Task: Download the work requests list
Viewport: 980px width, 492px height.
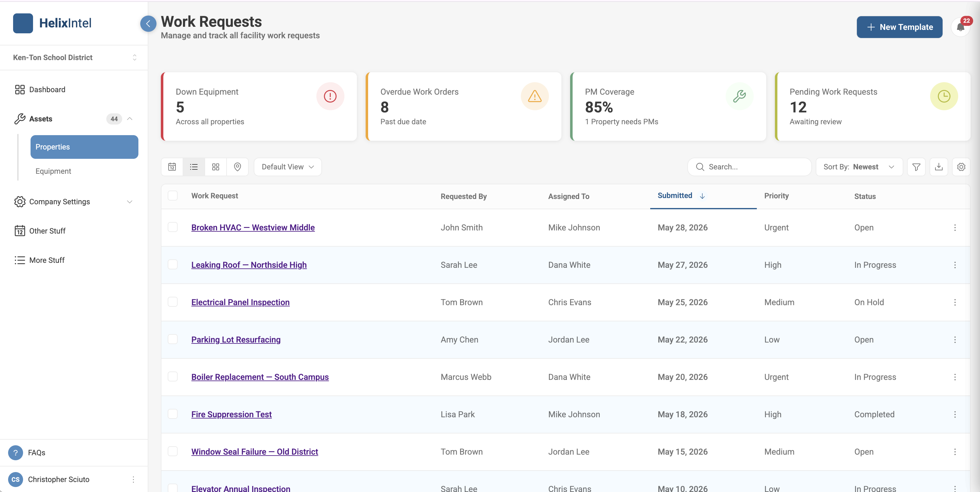Action: pos(939,167)
